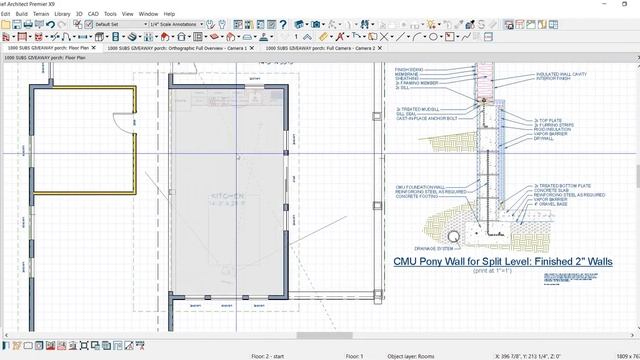Click the sun lighting tool icon
The width and height of the screenshot is (640, 360).
coord(431,24)
